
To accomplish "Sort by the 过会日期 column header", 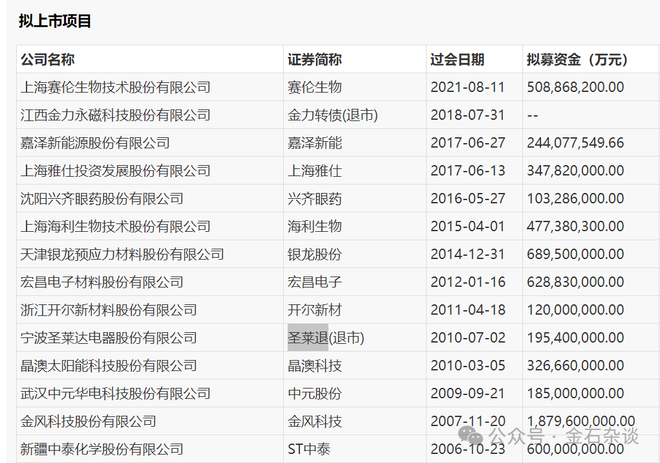I will click(457, 59).
